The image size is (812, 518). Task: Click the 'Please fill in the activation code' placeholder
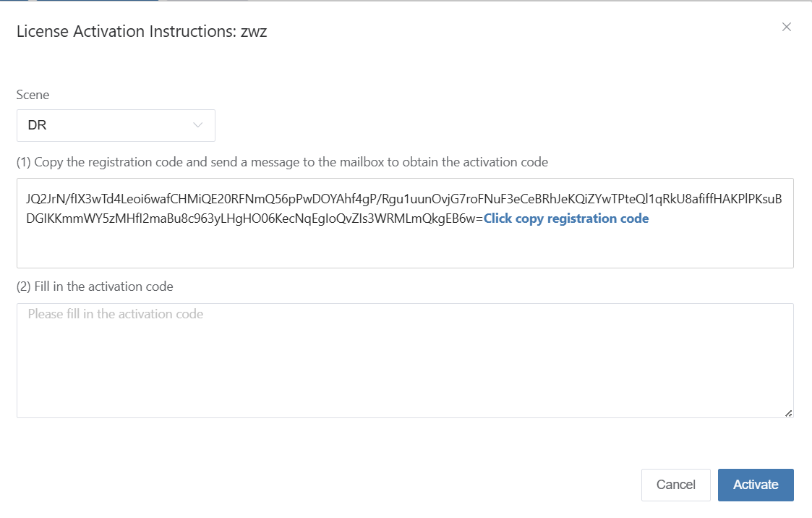(116, 314)
